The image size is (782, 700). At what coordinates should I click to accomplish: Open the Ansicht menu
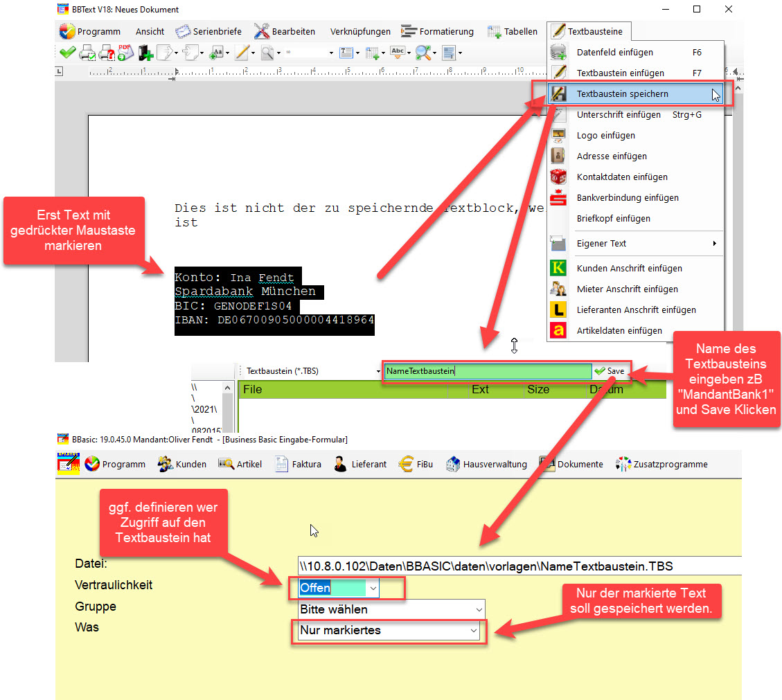pos(150,31)
